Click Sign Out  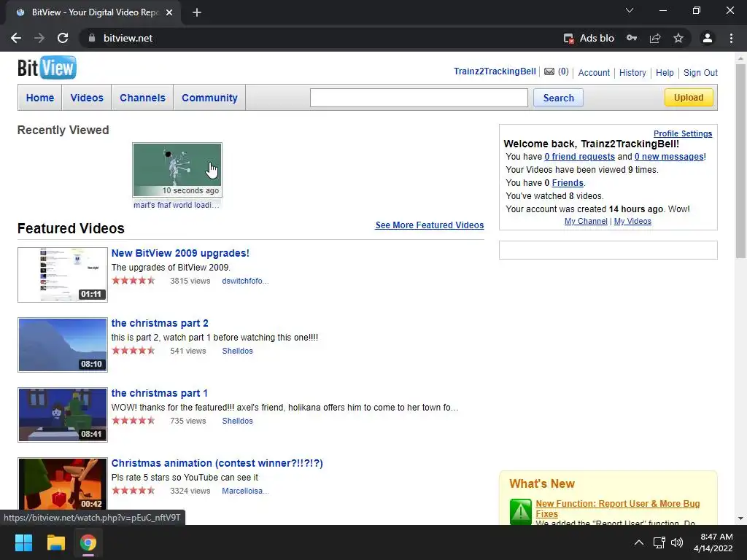click(x=700, y=72)
